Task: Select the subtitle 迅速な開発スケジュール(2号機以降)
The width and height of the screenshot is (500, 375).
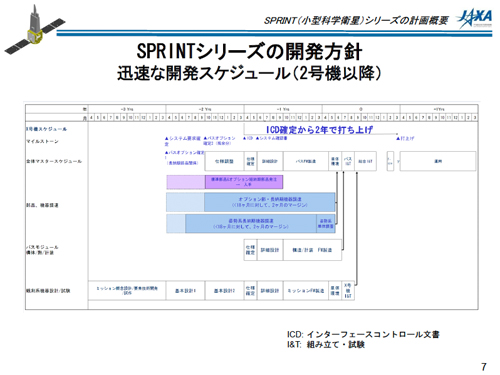Action: [249, 73]
